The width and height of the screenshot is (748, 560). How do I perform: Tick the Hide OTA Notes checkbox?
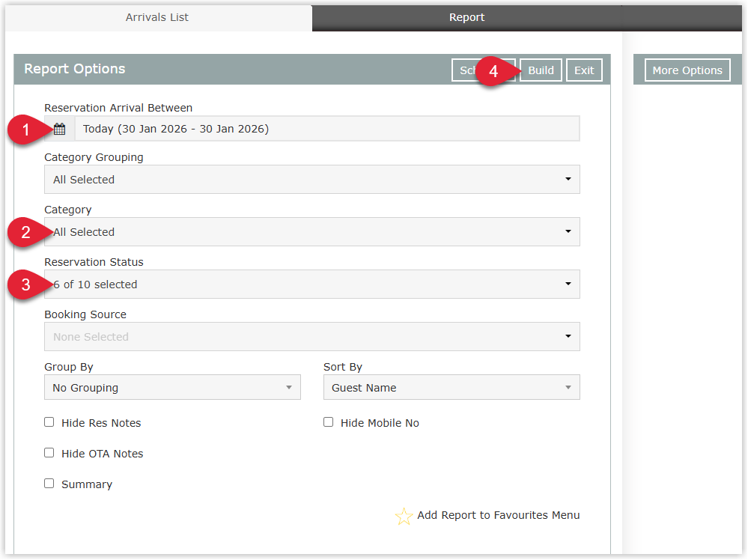pyautogui.click(x=49, y=453)
